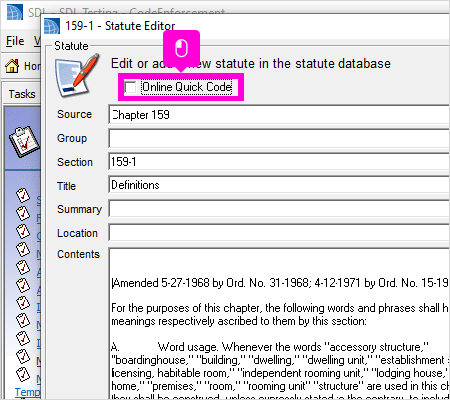This screenshot has width=450, height=400.
Task: Click into the empty Group field
Action: click(x=279, y=138)
